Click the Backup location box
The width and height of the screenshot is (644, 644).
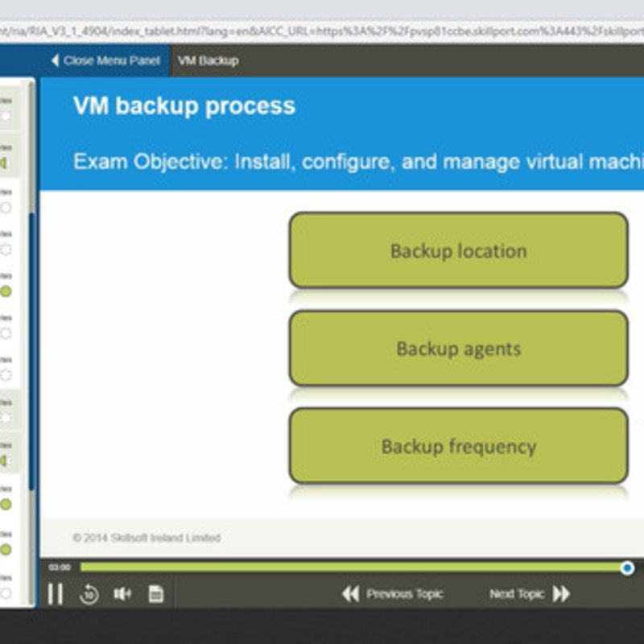point(458,250)
